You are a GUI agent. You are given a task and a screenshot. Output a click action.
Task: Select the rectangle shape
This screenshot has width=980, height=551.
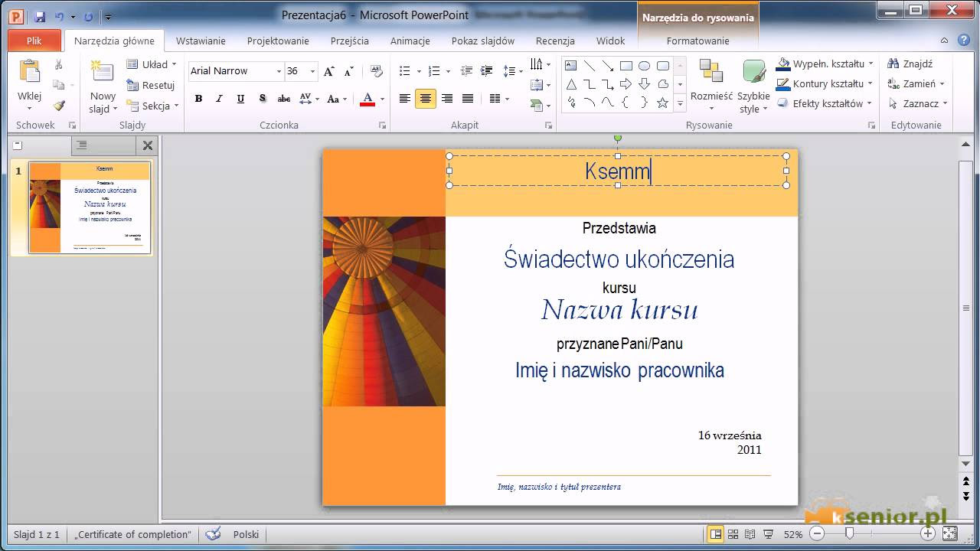point(626,66)
